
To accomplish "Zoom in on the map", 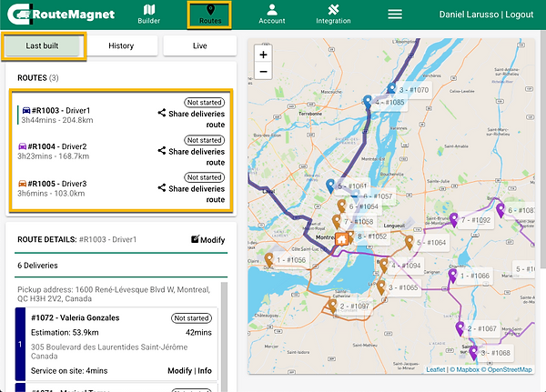I will click(263, 55).
